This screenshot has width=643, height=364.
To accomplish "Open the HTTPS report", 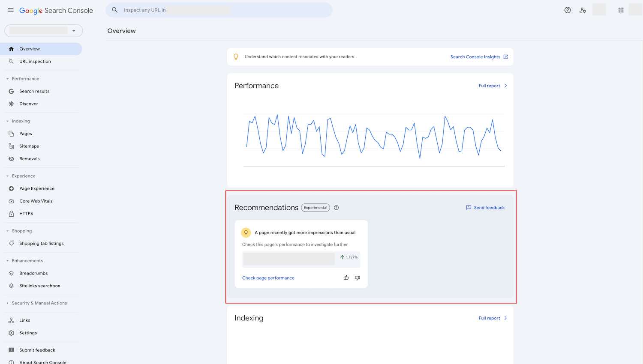I will click(x=25, y=213).
